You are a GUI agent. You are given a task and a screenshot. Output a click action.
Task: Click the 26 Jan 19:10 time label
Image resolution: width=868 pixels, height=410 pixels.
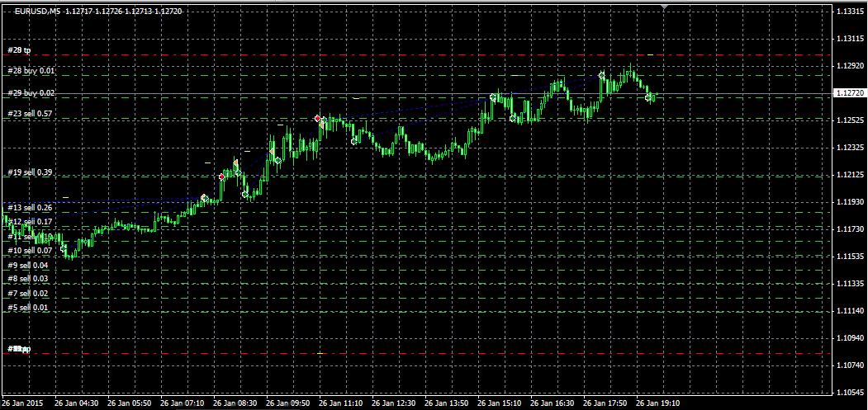658,403
